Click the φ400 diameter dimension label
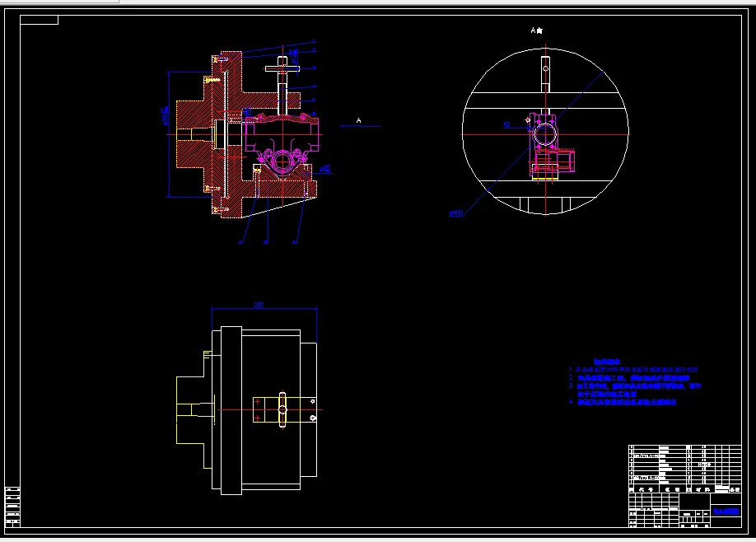Image resolution: width=756 pixels, height=542 pixels. (x=456, y=213)
